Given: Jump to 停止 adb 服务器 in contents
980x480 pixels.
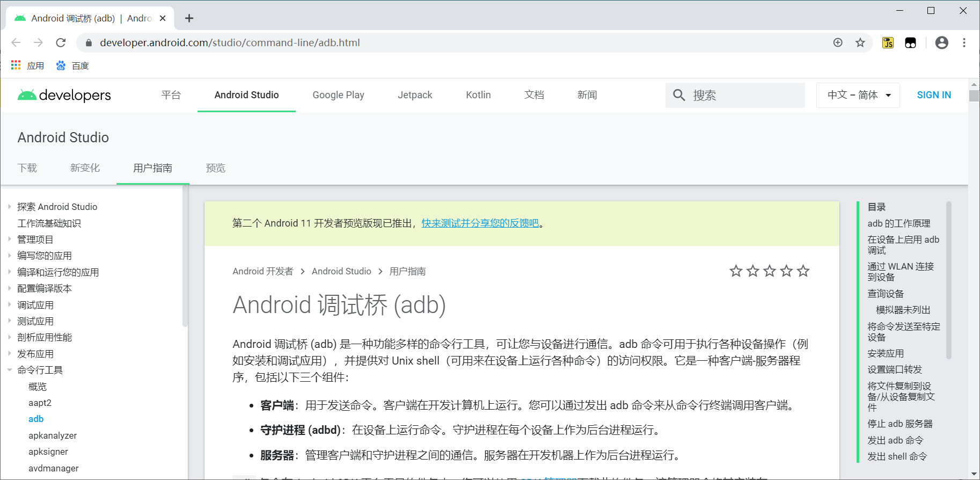Looking at the screenshot, I should (x=900, y=424).
